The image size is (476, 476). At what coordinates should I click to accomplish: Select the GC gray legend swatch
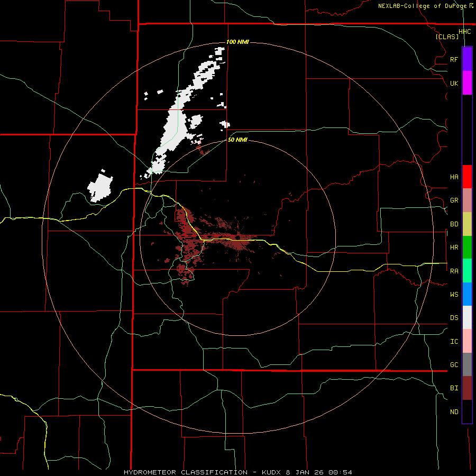[x=467, y=364]
